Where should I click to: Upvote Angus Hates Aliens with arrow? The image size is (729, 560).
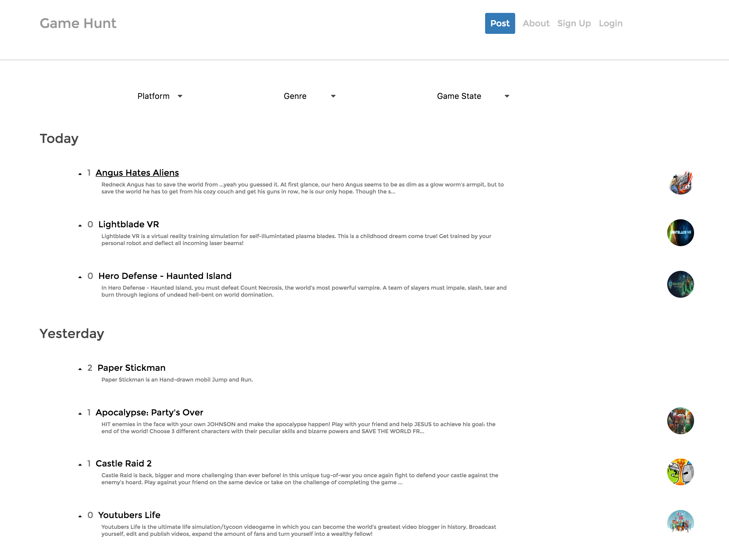point(80,174)
